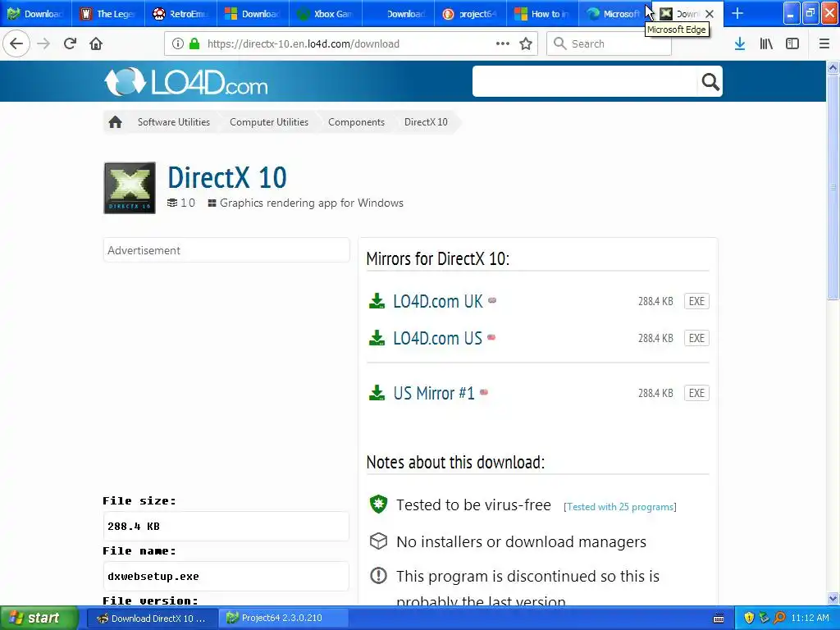Open the browser home page
The height and width of the screenshot is (630, 840).
96,43
